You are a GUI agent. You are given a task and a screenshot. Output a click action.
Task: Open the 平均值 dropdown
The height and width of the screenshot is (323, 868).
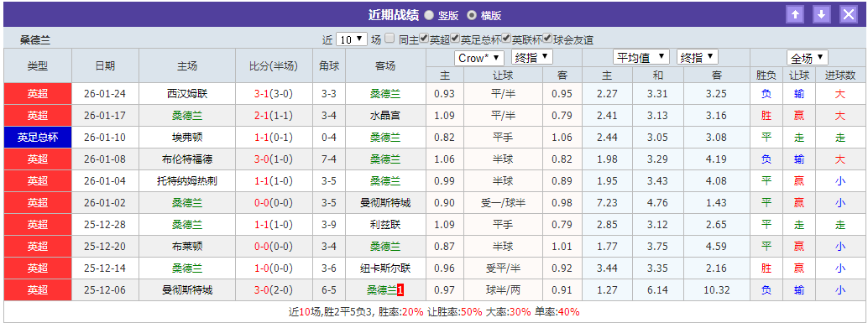641,58
